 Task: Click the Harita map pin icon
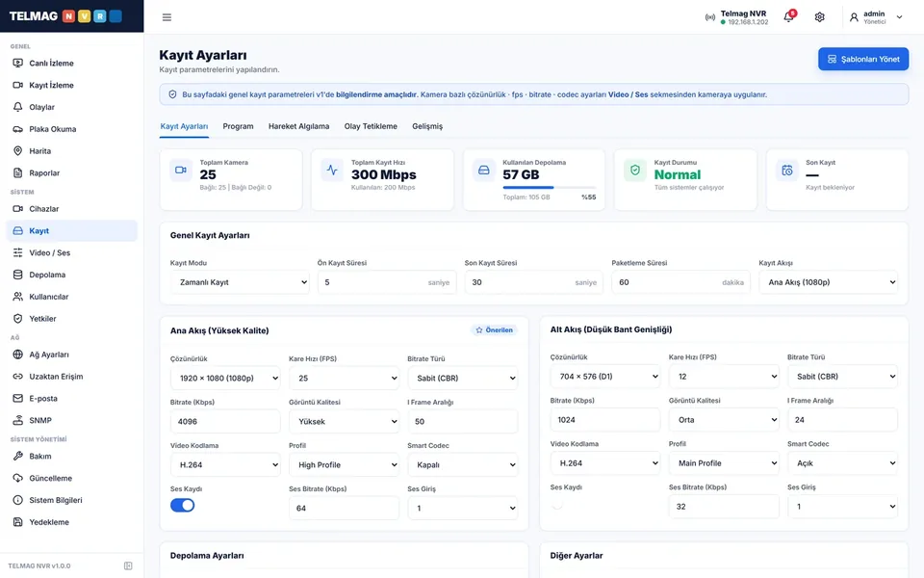click(x=17, y=151)
